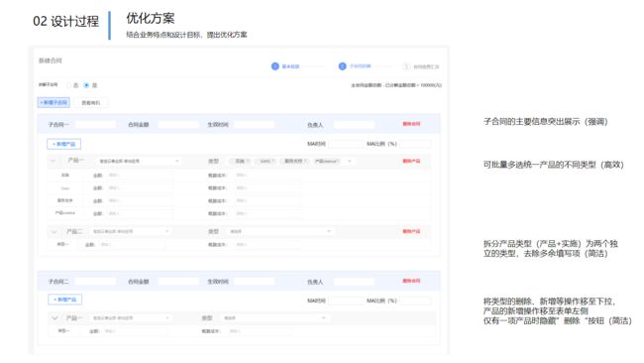Collapse 产品一 chevron in 子合同二
Image resolution: width=644 pixels, height=363 pixels.
54,318
